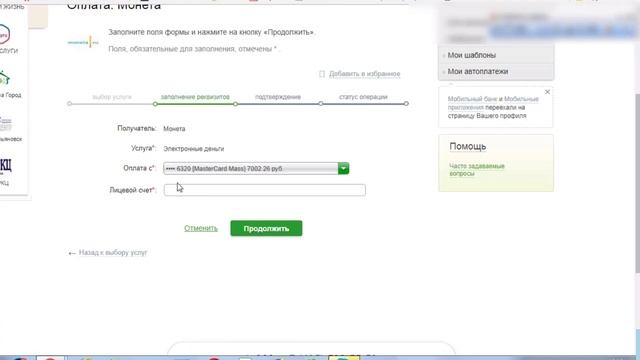The height and width of the screenshot is (360, 640).
Task: Click the green Продолжить button
Action: click(x=266, y=228)
